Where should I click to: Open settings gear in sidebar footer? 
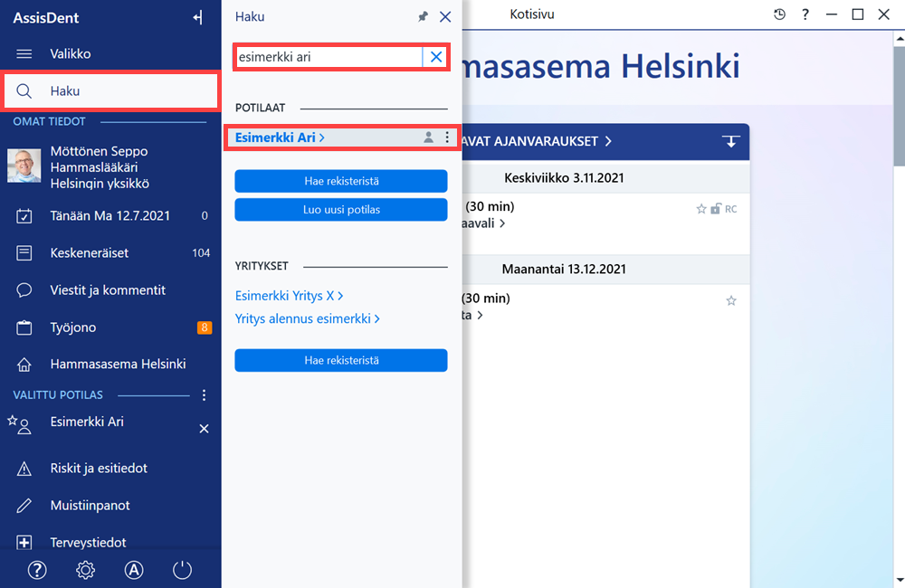click(x=85, y=570)
